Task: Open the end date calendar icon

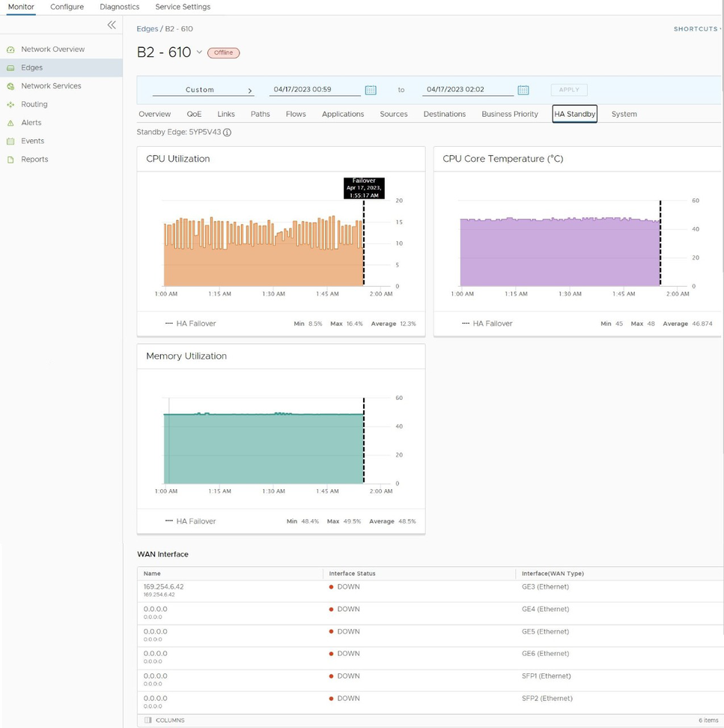Action: pyautogui.click(x=523, y=90)
